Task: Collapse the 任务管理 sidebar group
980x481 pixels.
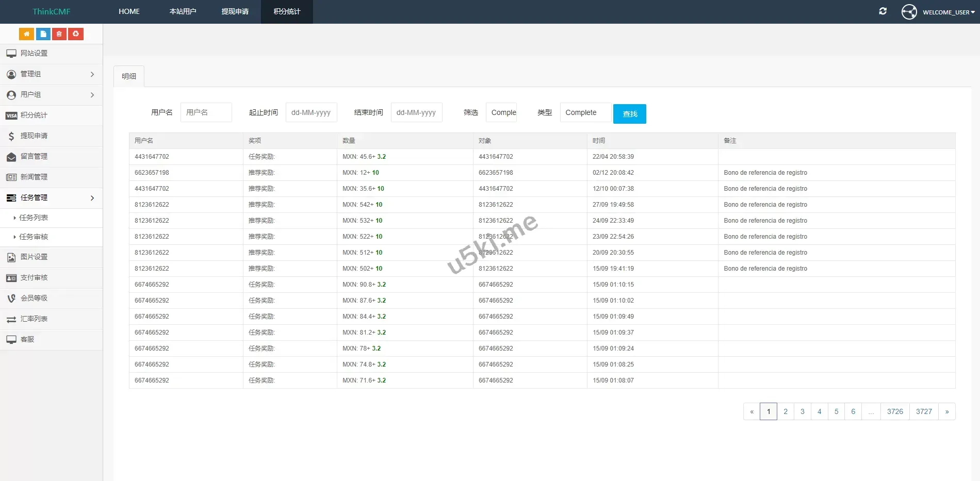Action: tap(51, 198)
